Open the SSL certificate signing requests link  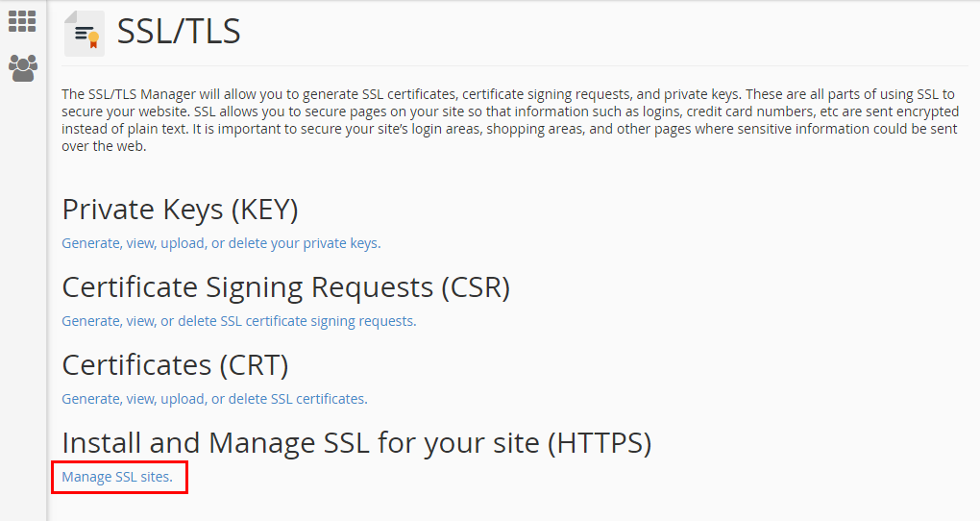tap(238, 321)
